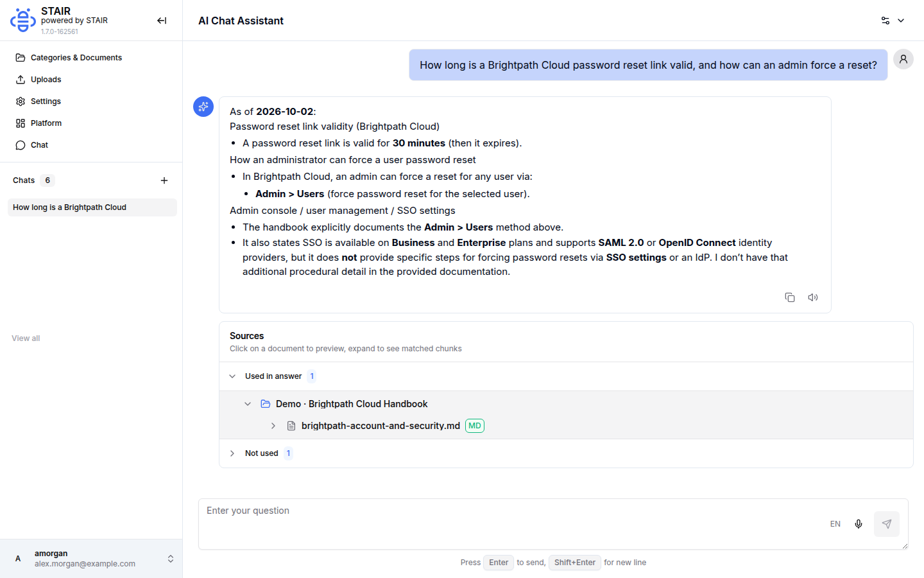Image resolution: width=924 pixels, height=578 pixels.
Task: Go to Uploads in sidebar
Action: click(x=91, y=80)
